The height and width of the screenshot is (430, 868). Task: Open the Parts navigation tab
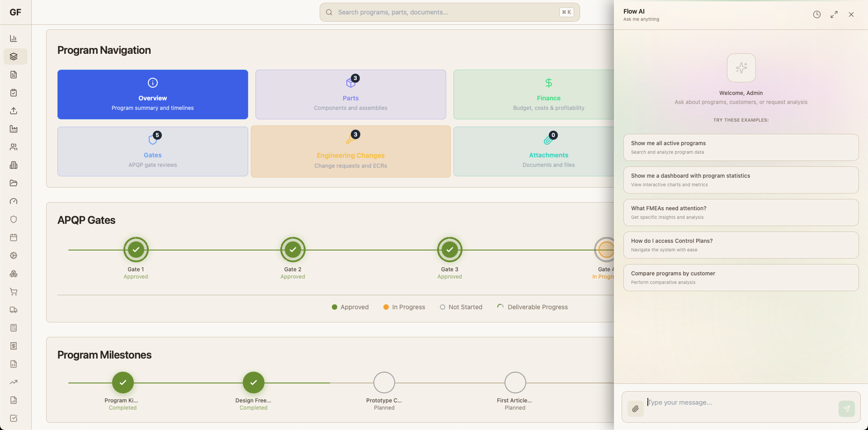(x=350, y=95)
